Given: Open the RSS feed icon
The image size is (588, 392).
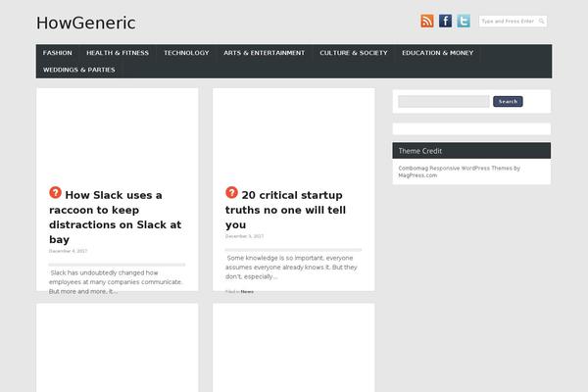Looking at the screenshot, I should (x=426, y=21).
